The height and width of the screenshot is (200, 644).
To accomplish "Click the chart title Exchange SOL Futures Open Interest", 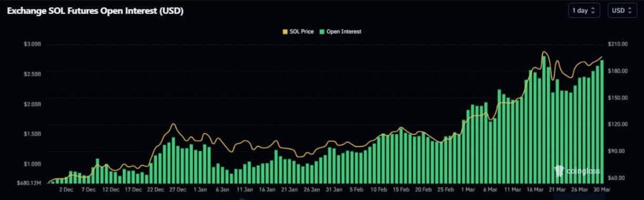I will 95,11.
